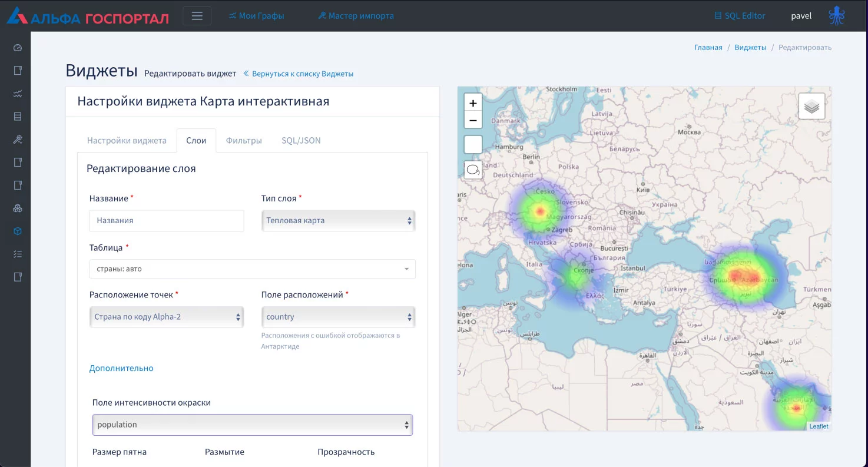
Task: Open the Тип слоя dropdown
Action: click(x=338, y=221)
